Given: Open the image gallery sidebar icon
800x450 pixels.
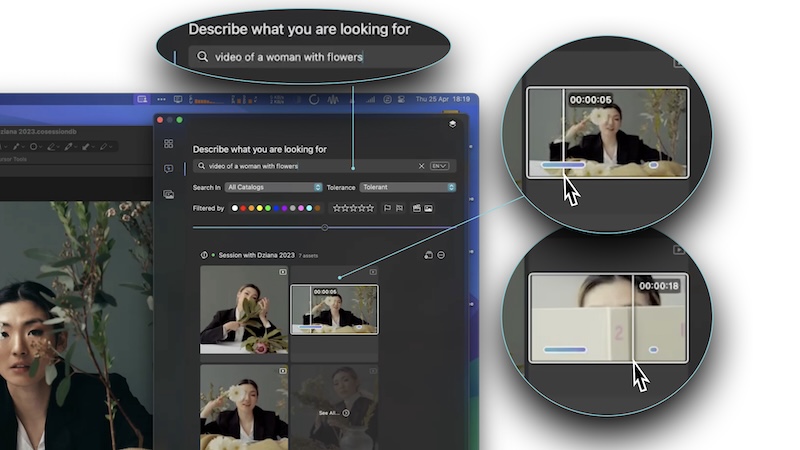Looking at the screenshot, I should click(x=168, y=194).
